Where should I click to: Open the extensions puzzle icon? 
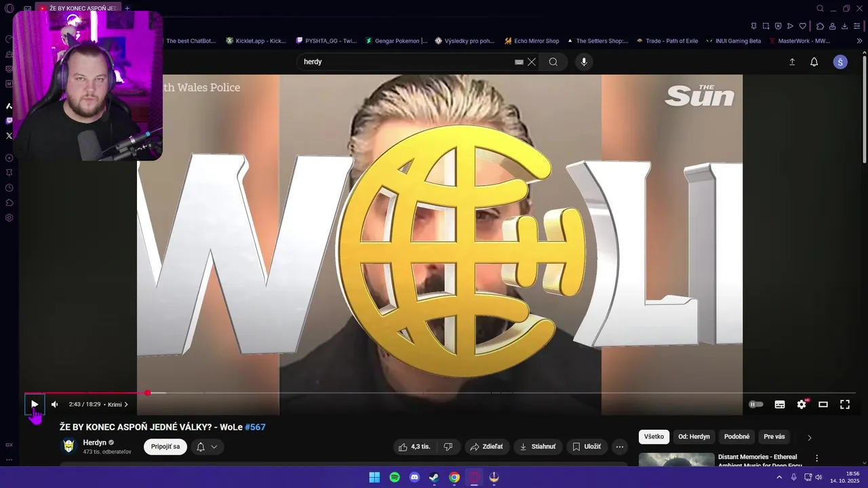tap(820, 26)
